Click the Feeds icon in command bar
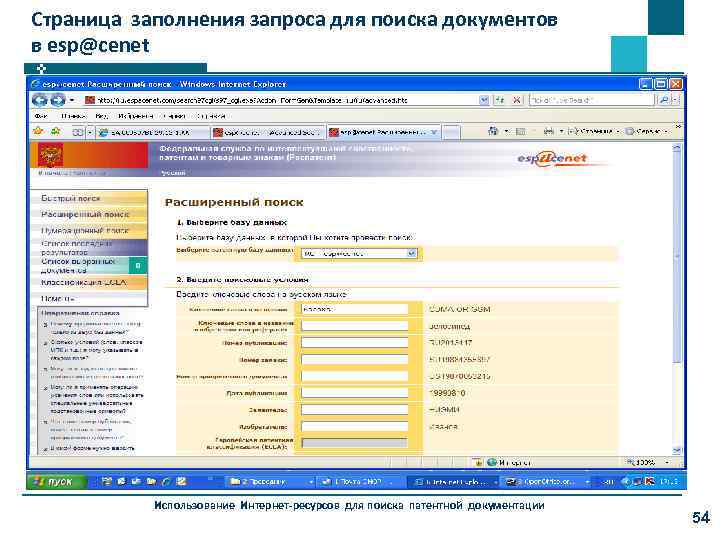The image size is (720, 540). pyautogui.click(x=520, y=132)
